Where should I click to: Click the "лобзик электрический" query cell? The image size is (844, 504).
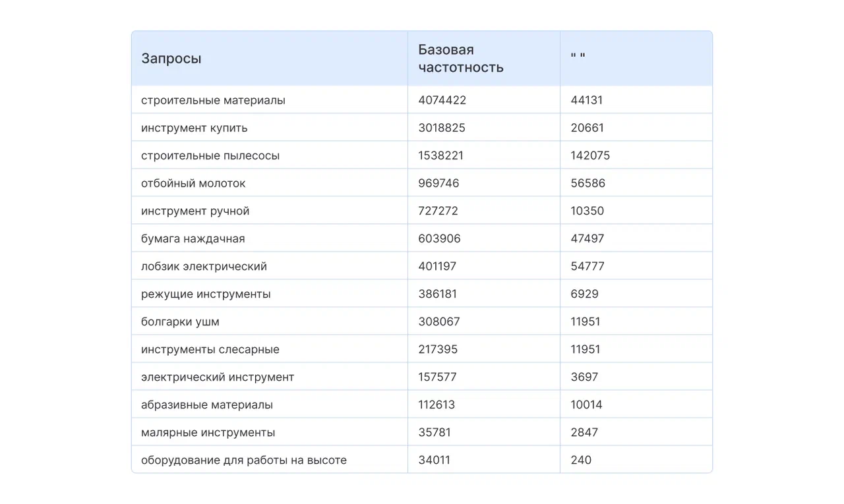coord(204,266)
